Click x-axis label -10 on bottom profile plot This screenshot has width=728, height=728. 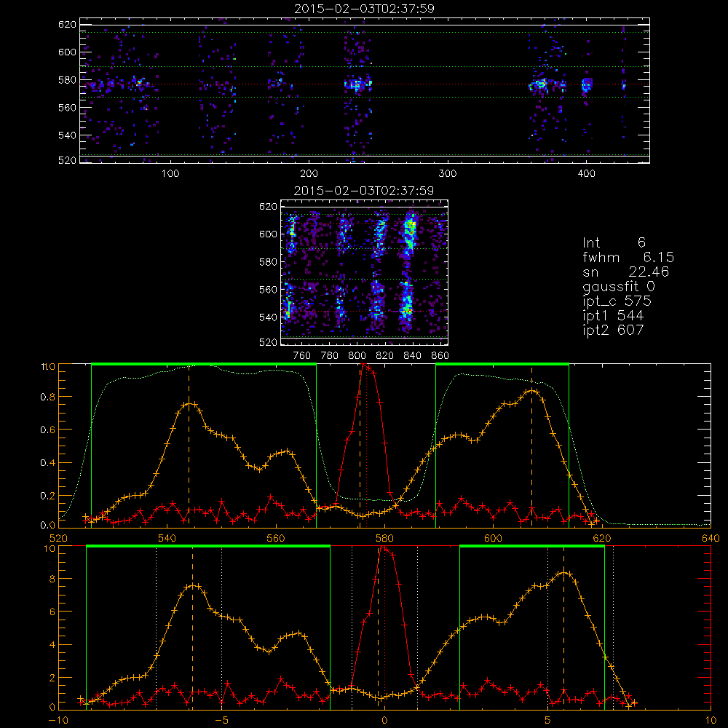point(58,721)
